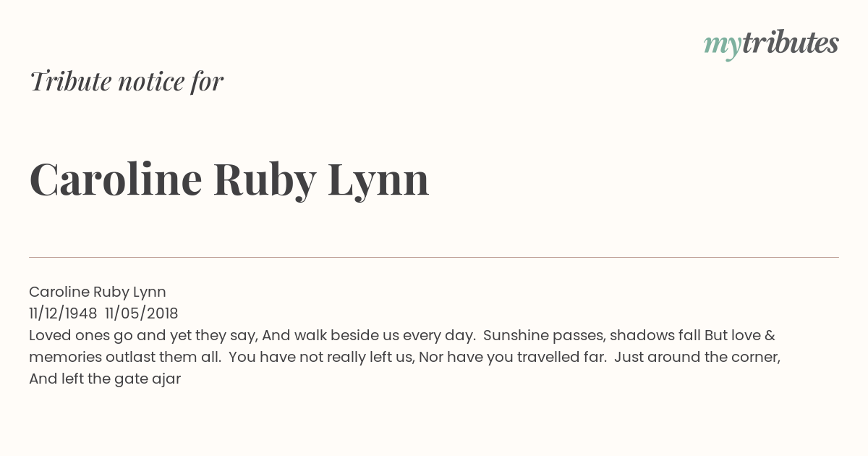Select the "And left the gate ajar" final line
The width and height of the screenshot is (868, 456).
(105, 379)
